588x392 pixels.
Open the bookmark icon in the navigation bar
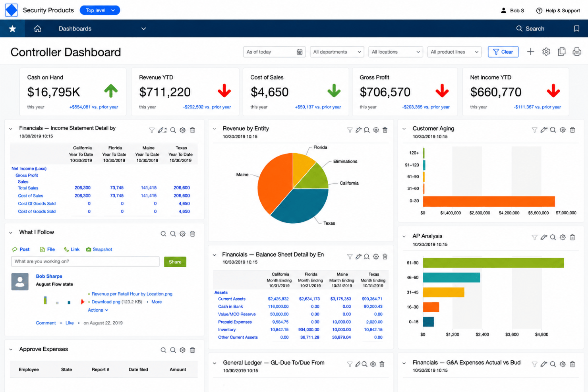click(x=576, y=29)
